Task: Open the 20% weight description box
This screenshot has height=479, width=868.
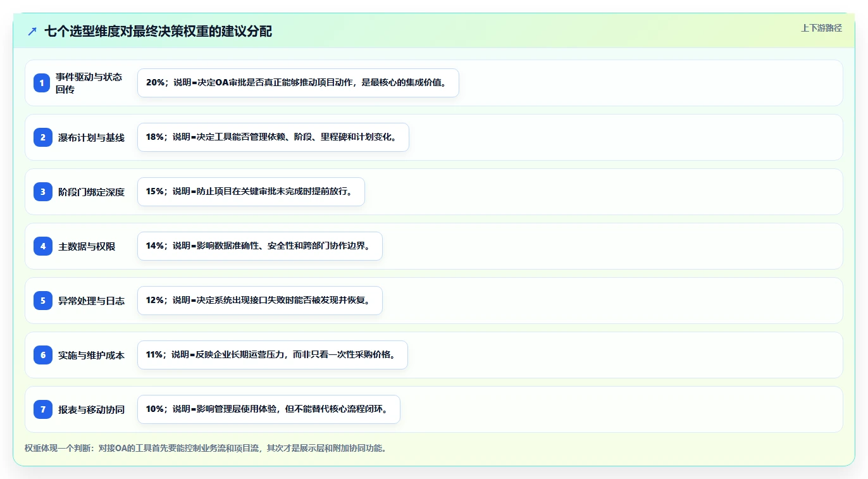Action: pyautogui.click(x=298, y=83)
